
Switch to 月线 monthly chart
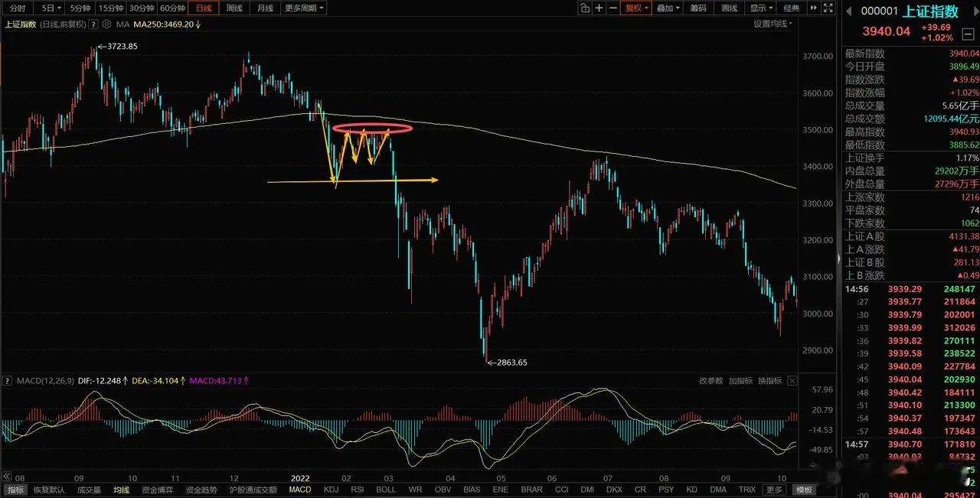tap(265, 8)
